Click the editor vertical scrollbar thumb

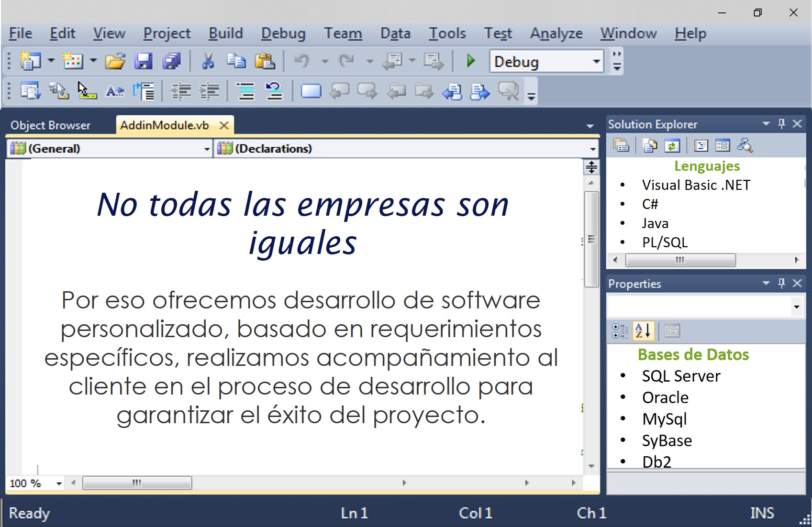[591, 239]
